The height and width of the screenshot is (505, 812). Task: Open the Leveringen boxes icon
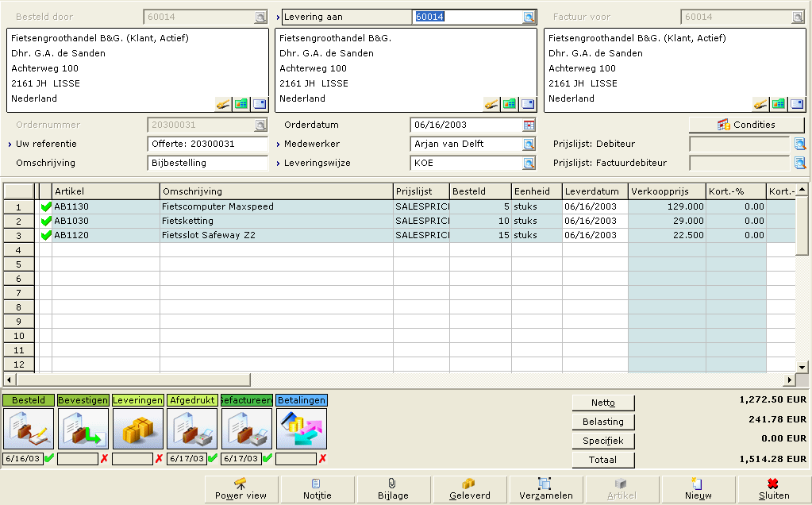tap(138, 429)
